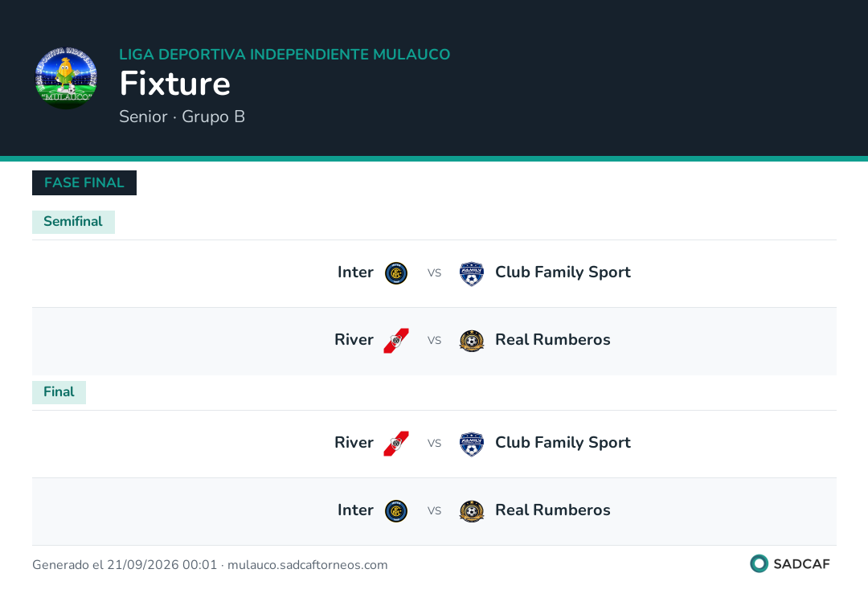
Task: Click the Fixture heading
Action: (175, 84)
